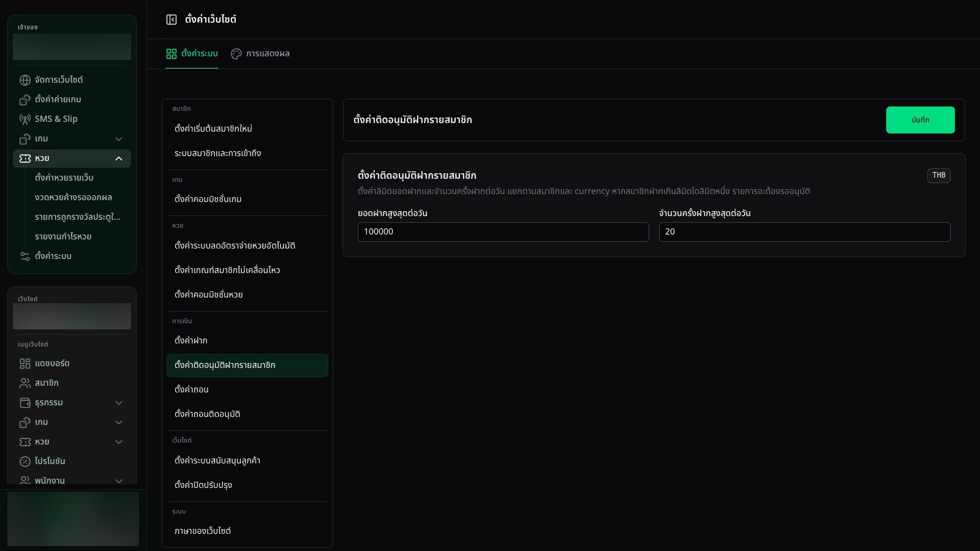Image resolution: width=980 pixels, height=551 pixels.
Task: Click the บันทึก save button
Action: [920, 120]
